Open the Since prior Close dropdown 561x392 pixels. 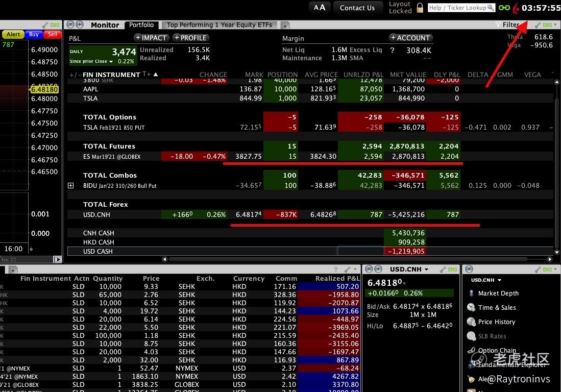(111, 62)
